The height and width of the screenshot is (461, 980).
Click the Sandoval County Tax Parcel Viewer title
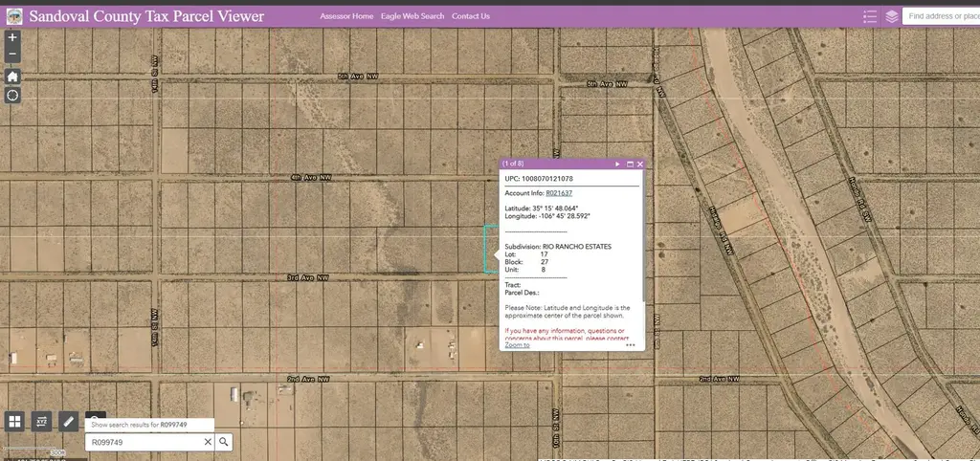tap(146, 16)
